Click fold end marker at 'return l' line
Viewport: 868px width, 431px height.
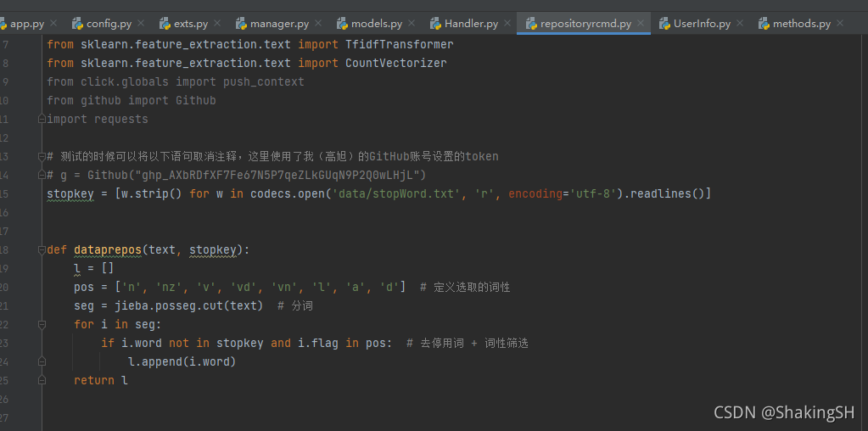pyautogui.click(x=42, y=381)
